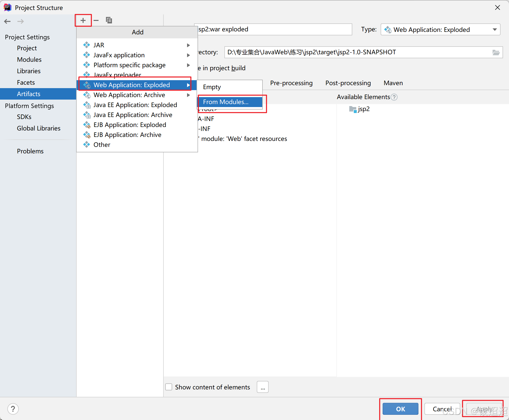Click the plus Add artifact icon
This screenshot has height=420, width=509.
click(x=83, y=20)
